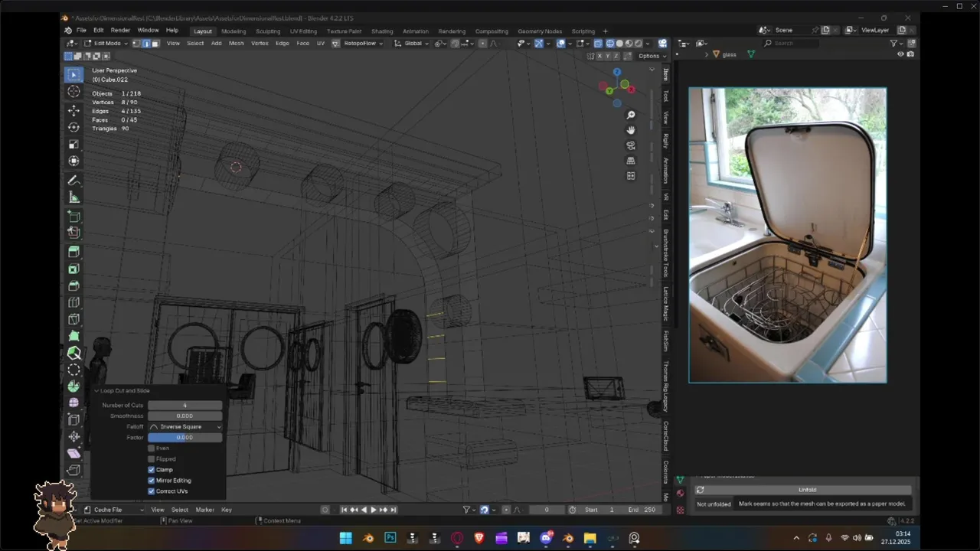Open Falloff Inverse Square dropdown
The height and width of the screenshot is (551, 980).
[x=185, y=426]
